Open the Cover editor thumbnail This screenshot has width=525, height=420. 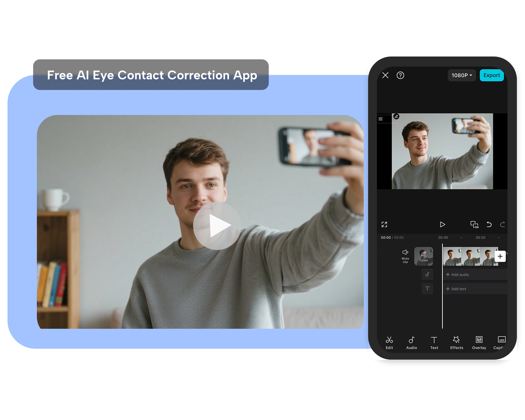tap(424, 256)
